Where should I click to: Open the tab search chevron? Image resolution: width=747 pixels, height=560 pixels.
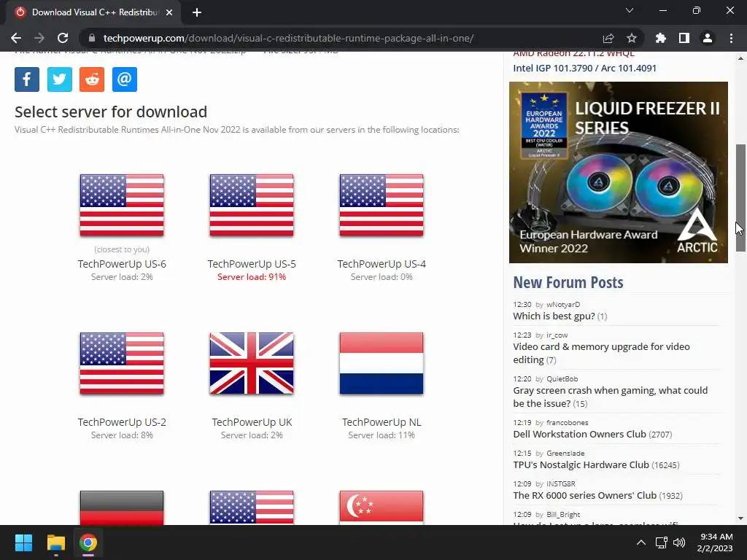[630, 10]
